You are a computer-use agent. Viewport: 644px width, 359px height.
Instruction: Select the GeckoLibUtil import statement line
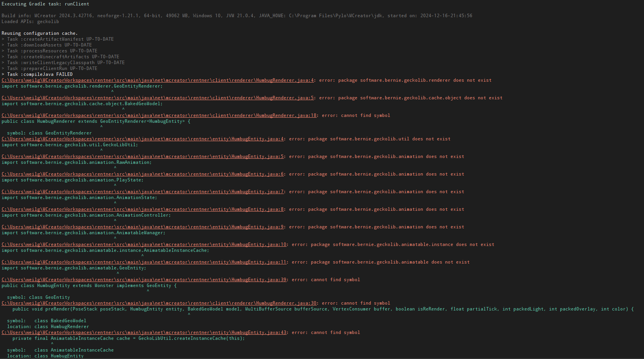pyautogui.click(x=70, y=145)
